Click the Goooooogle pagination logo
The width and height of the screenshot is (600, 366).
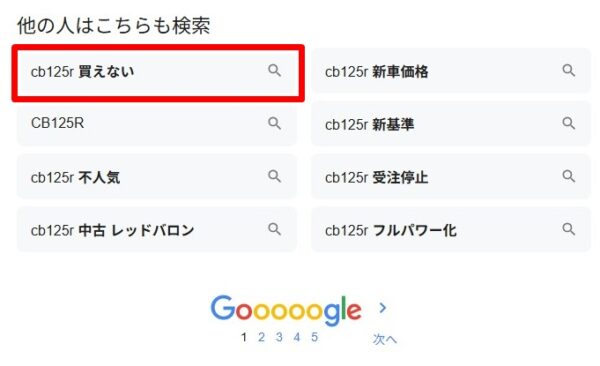[286, 310]
